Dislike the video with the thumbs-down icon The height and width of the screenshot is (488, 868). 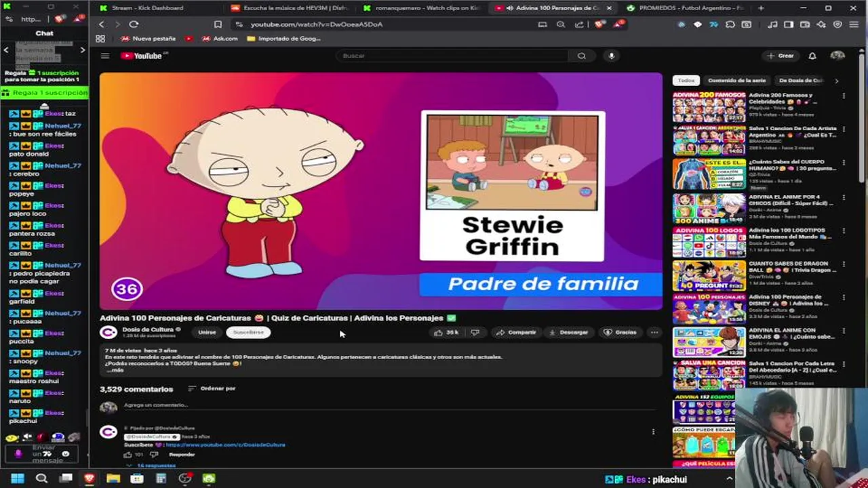[x=475, y=332]
